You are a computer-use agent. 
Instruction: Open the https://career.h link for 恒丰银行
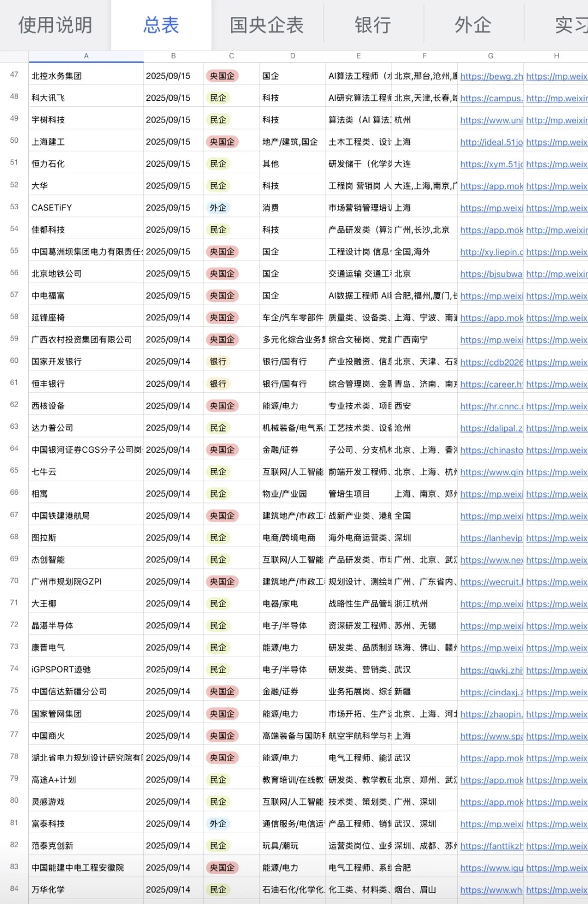click(492, 384)
